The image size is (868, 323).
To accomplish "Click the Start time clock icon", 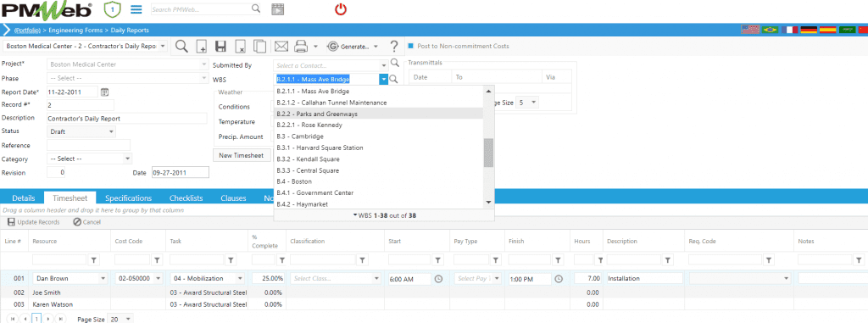I will pos(438,279).
